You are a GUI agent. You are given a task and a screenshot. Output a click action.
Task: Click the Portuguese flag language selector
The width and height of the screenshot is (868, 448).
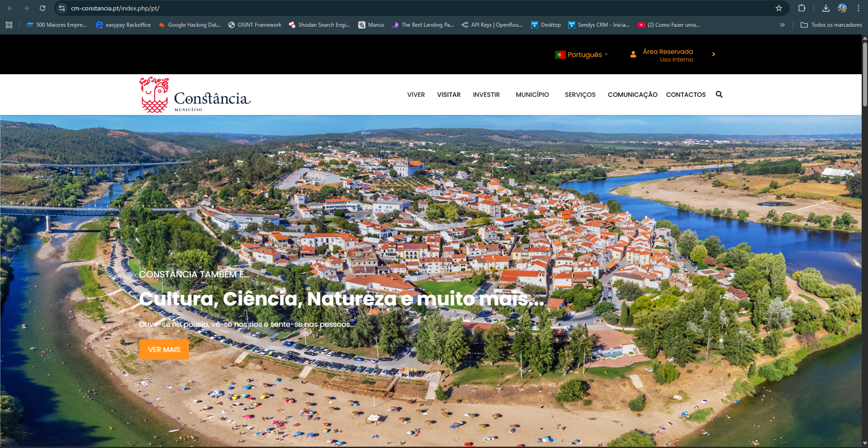coord(560,54)
